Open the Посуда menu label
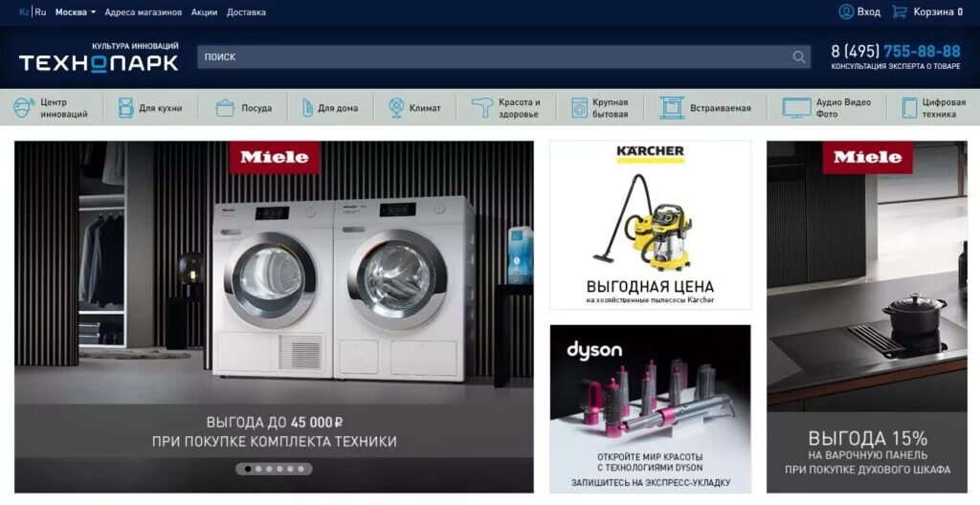 [256, 108]
